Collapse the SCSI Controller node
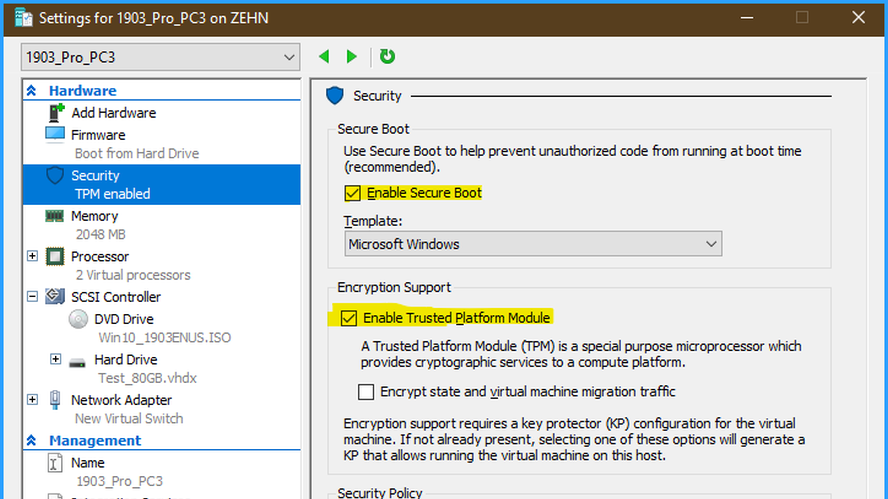Image resolution: width=888 pixels, height=499 pixels. point(32,296)
